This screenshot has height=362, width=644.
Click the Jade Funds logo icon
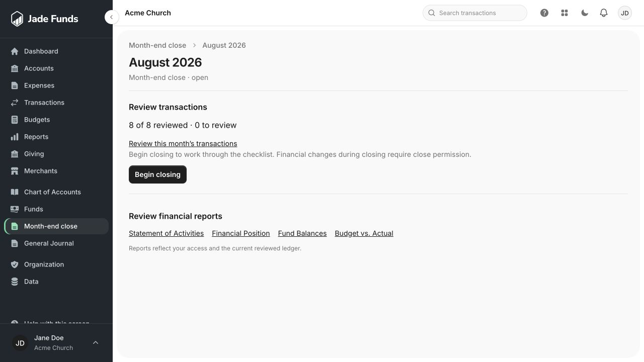tap(17, 19)
